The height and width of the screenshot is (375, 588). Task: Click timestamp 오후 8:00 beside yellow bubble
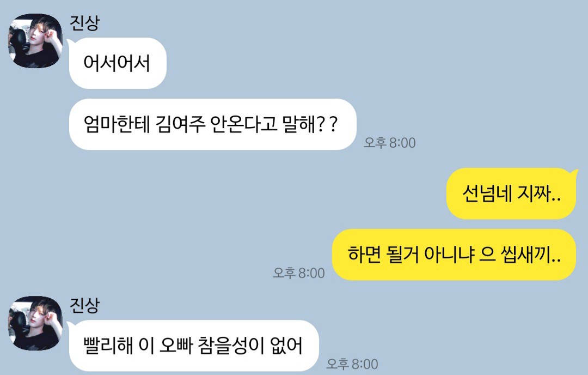tap(299, 273)
